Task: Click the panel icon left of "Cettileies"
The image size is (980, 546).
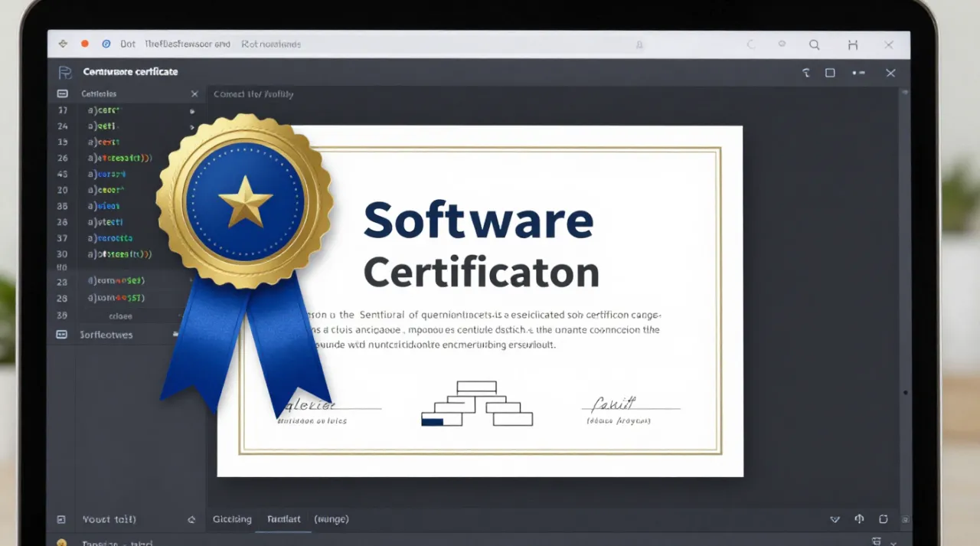Action: tap(62, 93)
